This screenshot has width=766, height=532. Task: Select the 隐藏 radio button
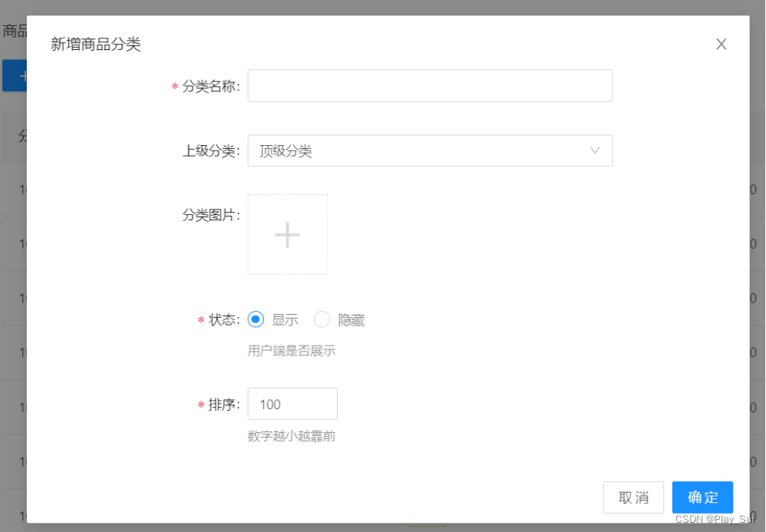[x=322, y=319]
